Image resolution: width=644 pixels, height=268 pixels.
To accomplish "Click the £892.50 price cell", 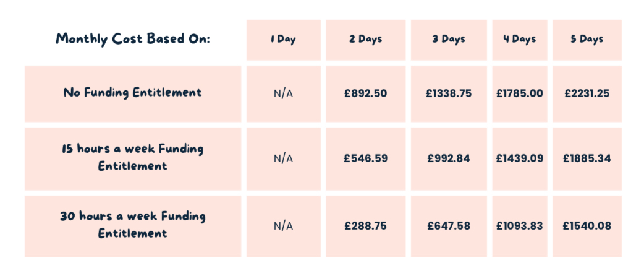I will tap(365, 93).
